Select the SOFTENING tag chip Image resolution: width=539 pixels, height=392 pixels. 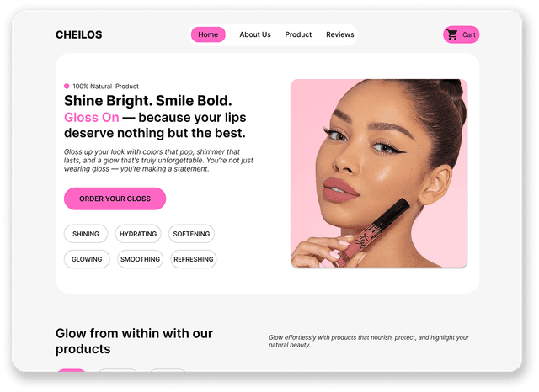tap(191, 234)
